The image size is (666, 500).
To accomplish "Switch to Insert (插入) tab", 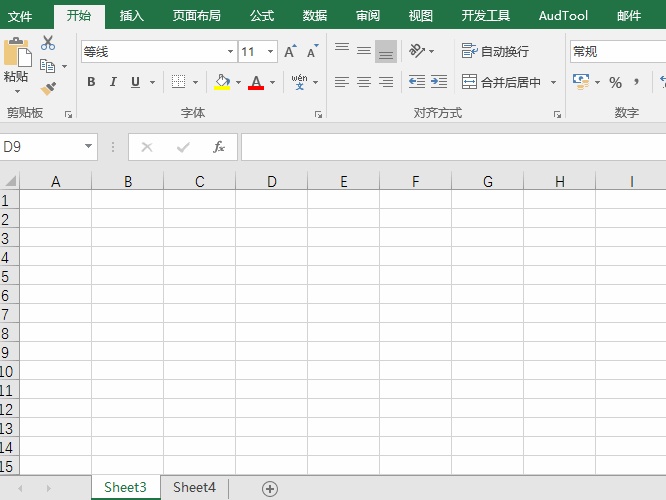I will 132,16.
